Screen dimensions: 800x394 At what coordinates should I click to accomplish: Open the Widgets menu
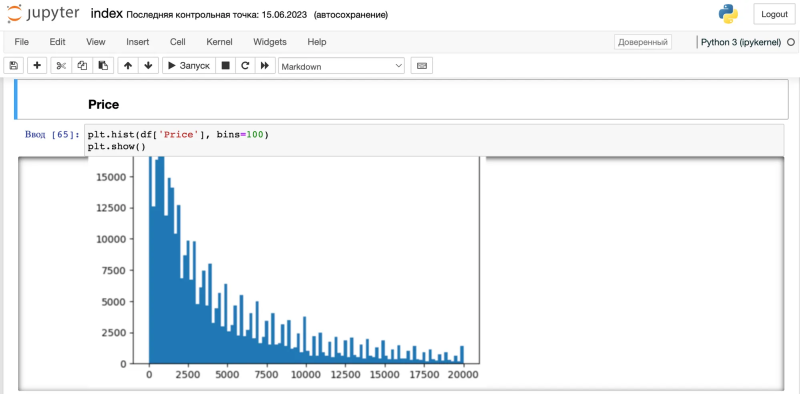[270, 42]
